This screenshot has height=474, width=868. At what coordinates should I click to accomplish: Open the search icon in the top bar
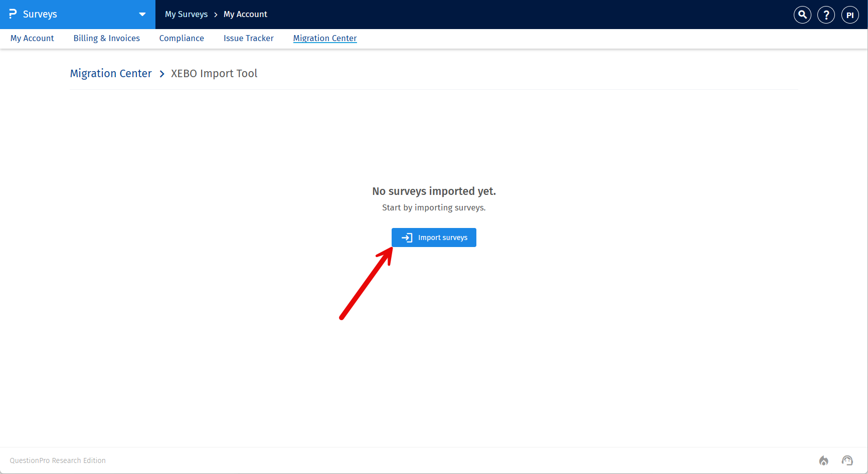(x=802, y=15)
